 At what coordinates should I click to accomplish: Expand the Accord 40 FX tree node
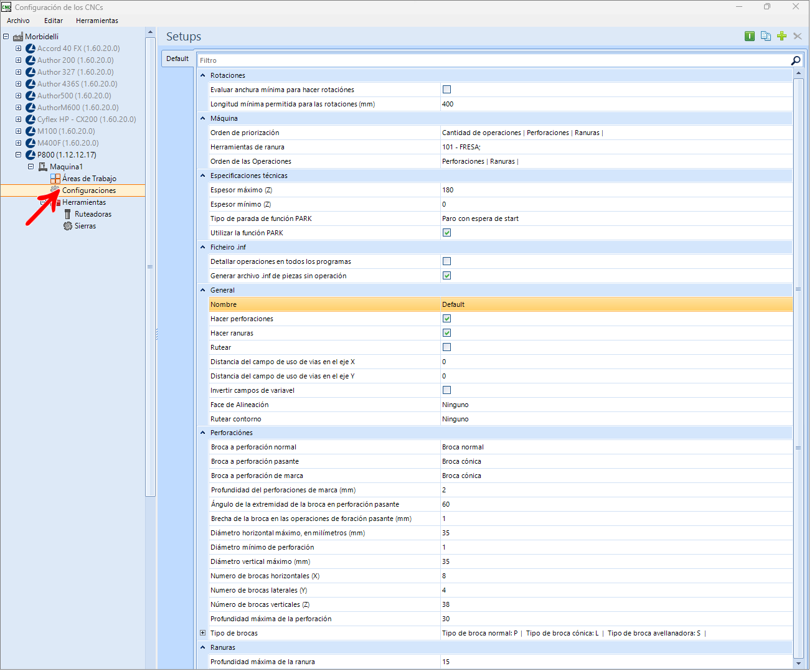point(18,49)
